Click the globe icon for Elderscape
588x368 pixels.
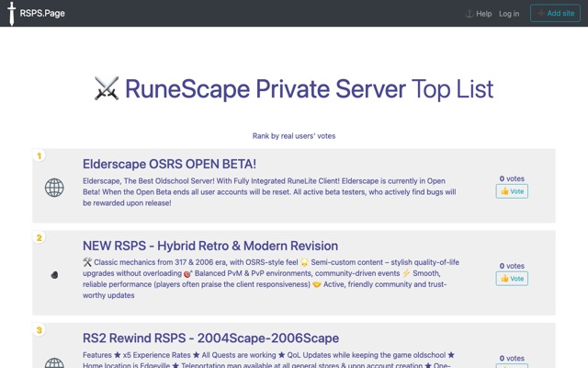point(54,188)
